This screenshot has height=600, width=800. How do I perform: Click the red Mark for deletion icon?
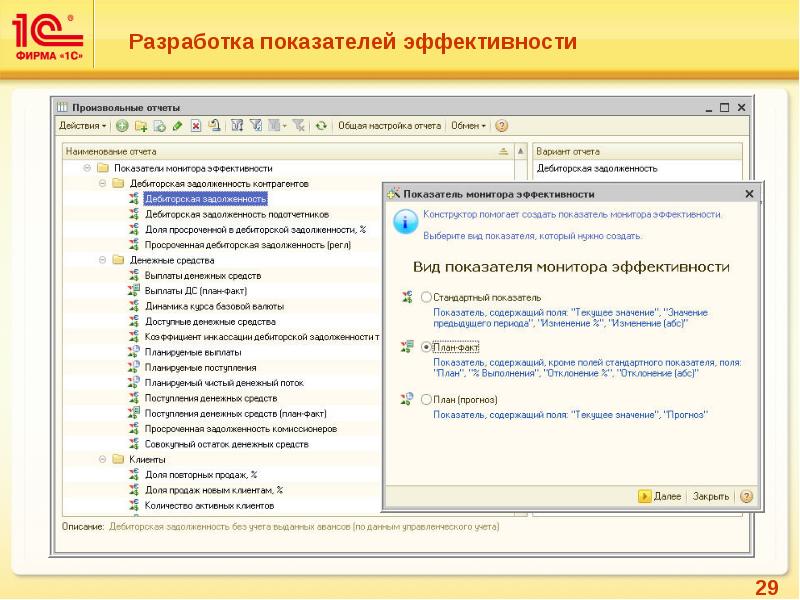pyautogui.click(x=196, y=126)
